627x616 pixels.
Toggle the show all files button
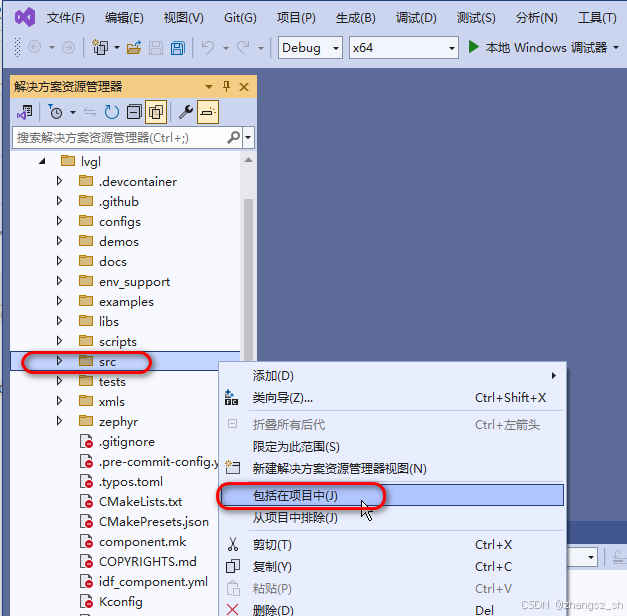156,112
